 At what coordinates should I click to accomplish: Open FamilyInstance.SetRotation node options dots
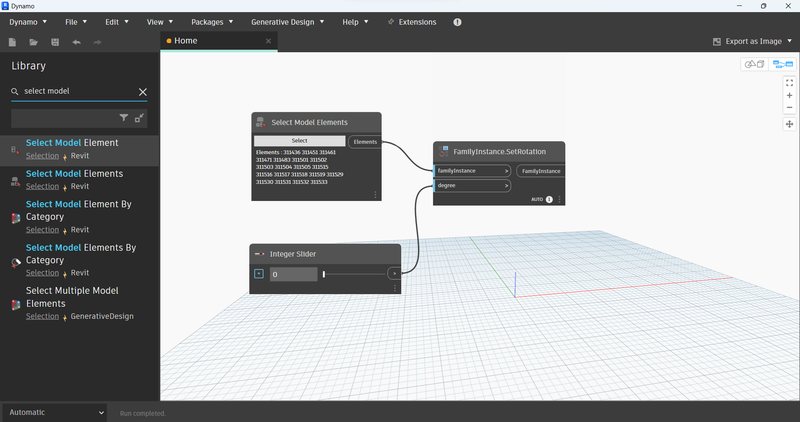559,200
